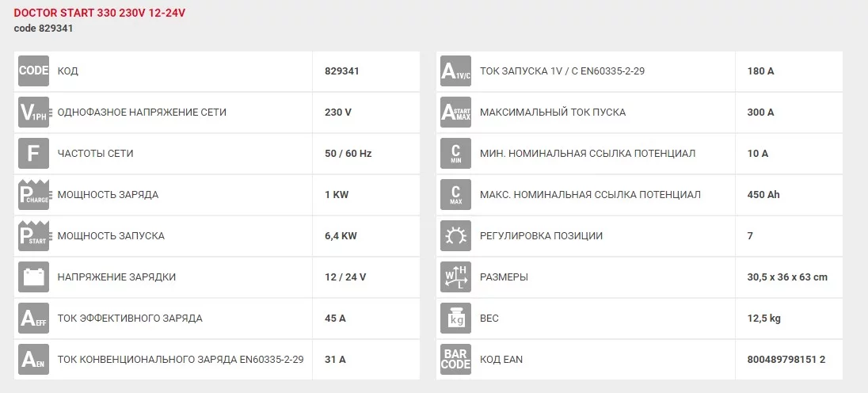Select the 'code 829341' subtitle text
Image resolution: width=868 pixels, height=393 pixels.
point(44,29)
